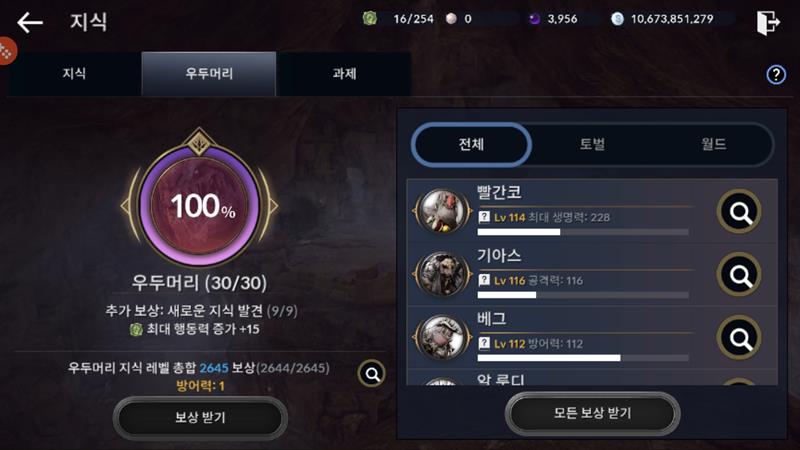Click the 보상 받기 button
This screenshot has width=800, height=450.
(x=200, y=418)
